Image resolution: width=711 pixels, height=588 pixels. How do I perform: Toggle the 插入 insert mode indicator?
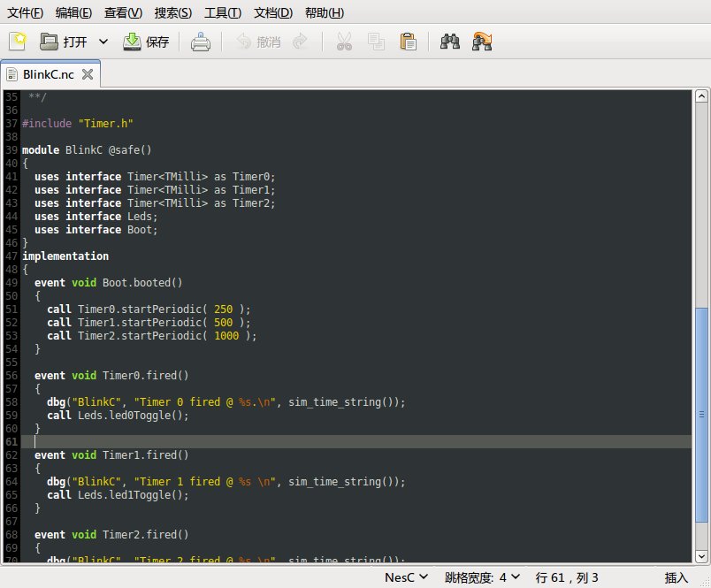click(676, 577)
